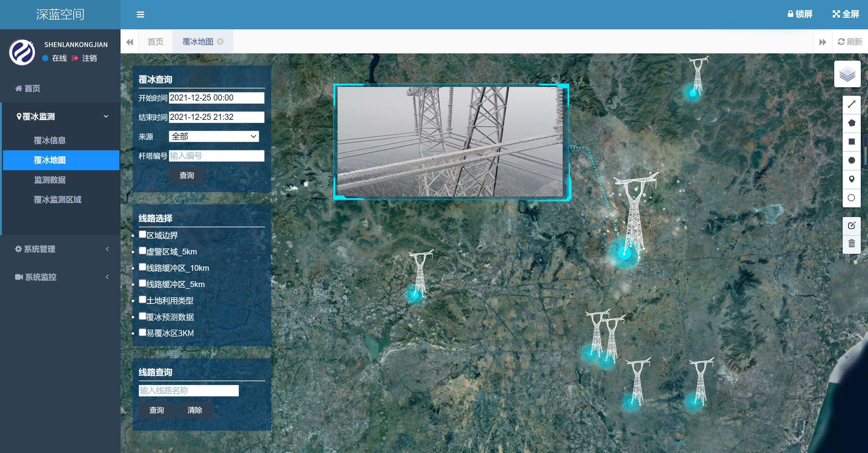Open the 来源 dropdown
This screenshot has height=453, width=868.
pyautogui.click(x=214, y=136)
